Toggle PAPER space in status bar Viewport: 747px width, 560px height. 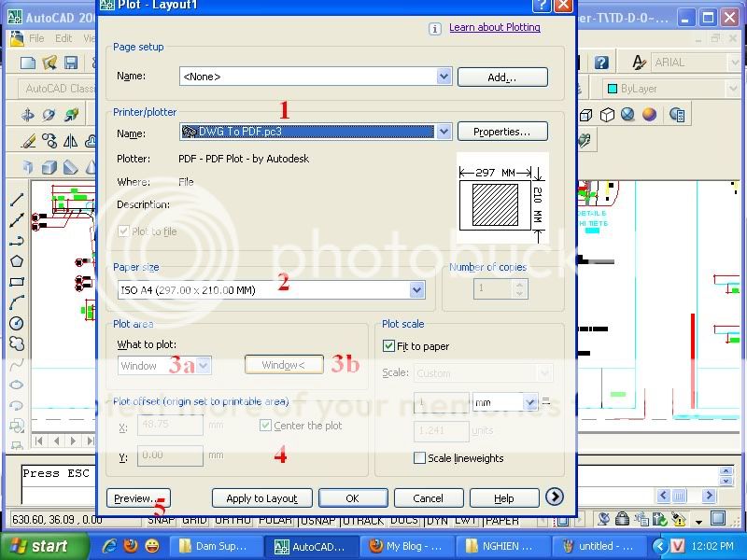[x=501, y=520]
